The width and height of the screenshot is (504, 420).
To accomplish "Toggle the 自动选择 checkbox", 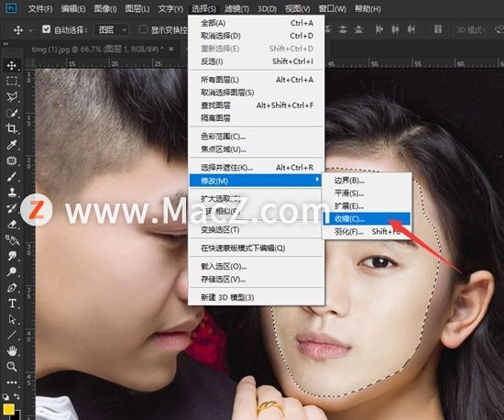I will pyautogui.click(x=47, y=29).
